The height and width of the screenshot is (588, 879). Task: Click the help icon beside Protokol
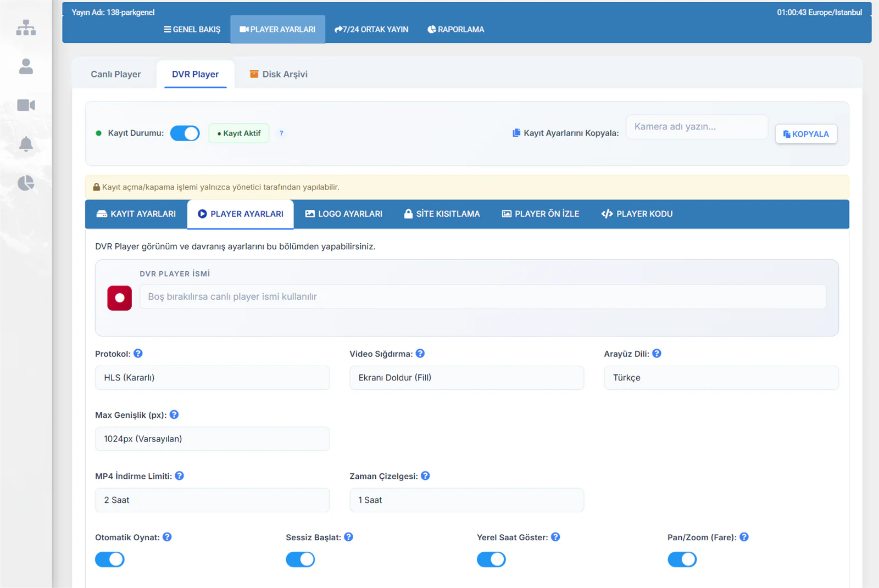(138, 354)
